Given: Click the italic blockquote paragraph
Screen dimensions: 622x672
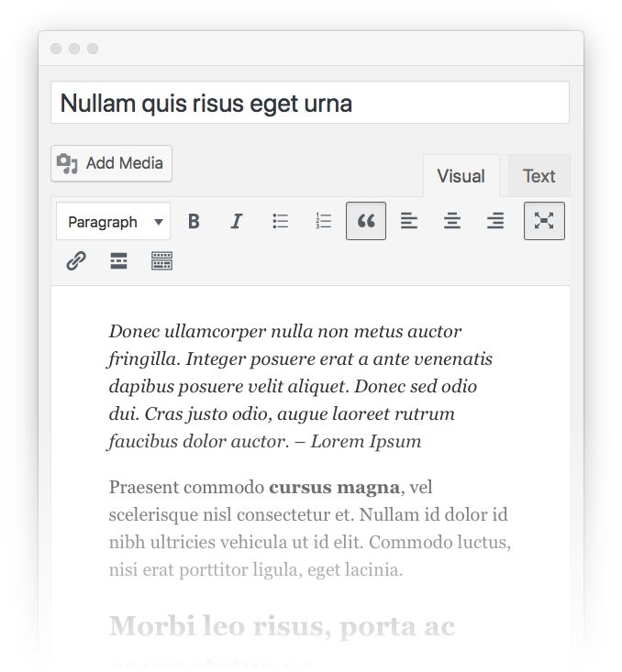Looking at the screenshot, I should 300,386.
